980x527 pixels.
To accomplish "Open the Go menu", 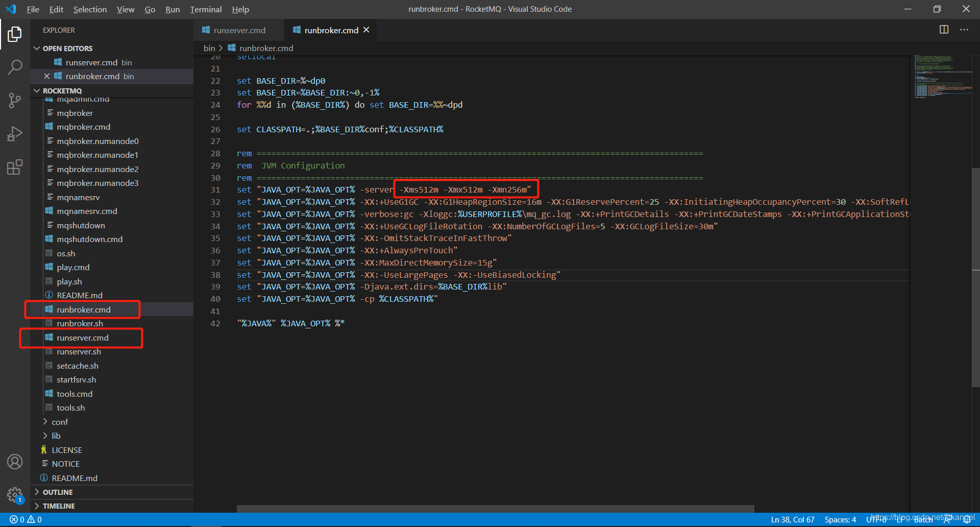I will click(150, 9).
